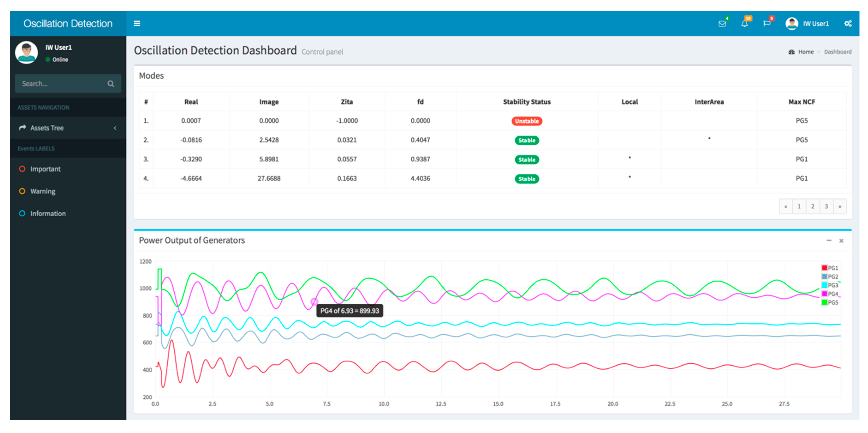Viewport: 868px width, 433px height.
Task: Collapse the Power Output panel with minus
Action: [x=829, y=241]
